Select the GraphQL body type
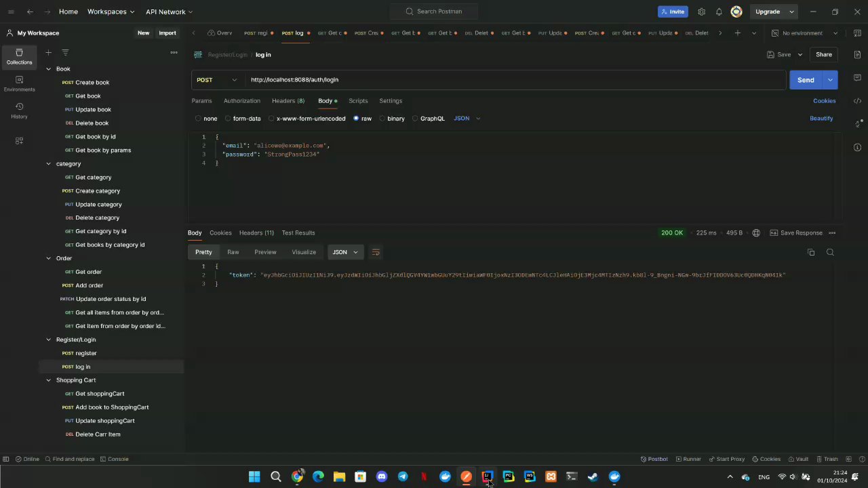The image size is (868, 488). click(428, 119)
